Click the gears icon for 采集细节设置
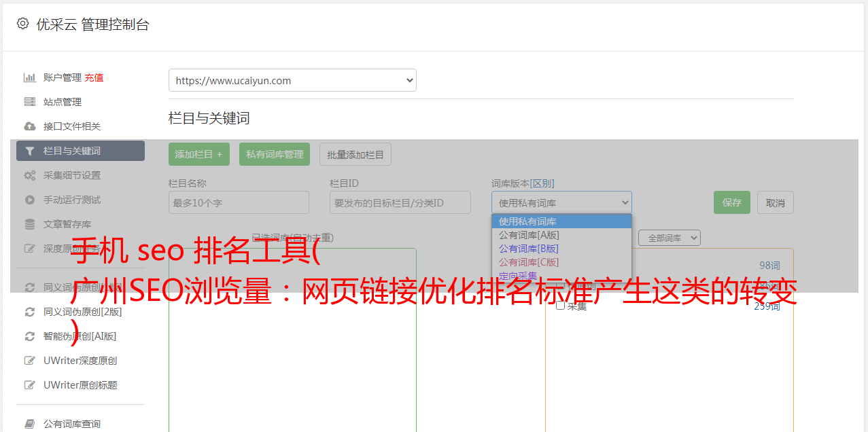Viewport: 868px width, 432px height. [29, 175]
